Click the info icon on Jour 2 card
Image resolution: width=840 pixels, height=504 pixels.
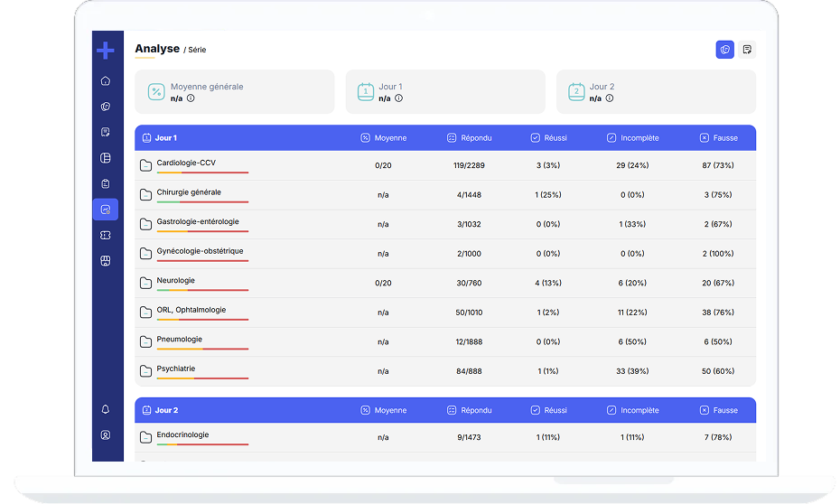pyautogui.click(x=610, y=98)
